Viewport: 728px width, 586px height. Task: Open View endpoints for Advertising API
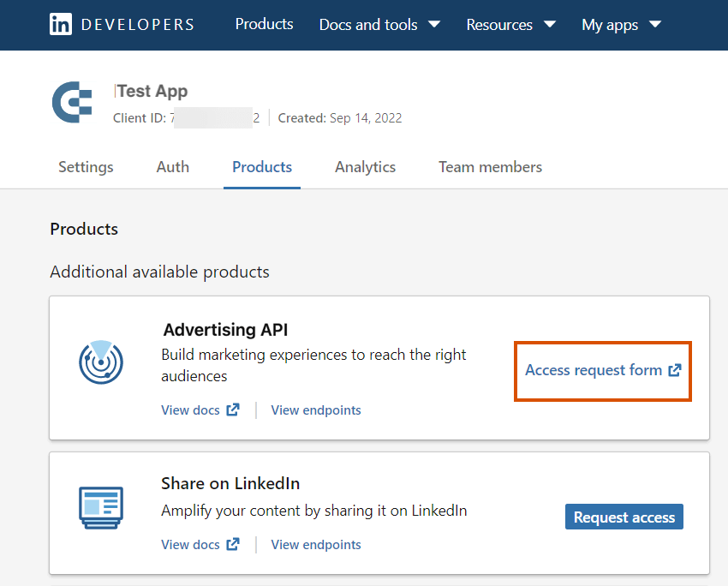[x=316, y=410]
